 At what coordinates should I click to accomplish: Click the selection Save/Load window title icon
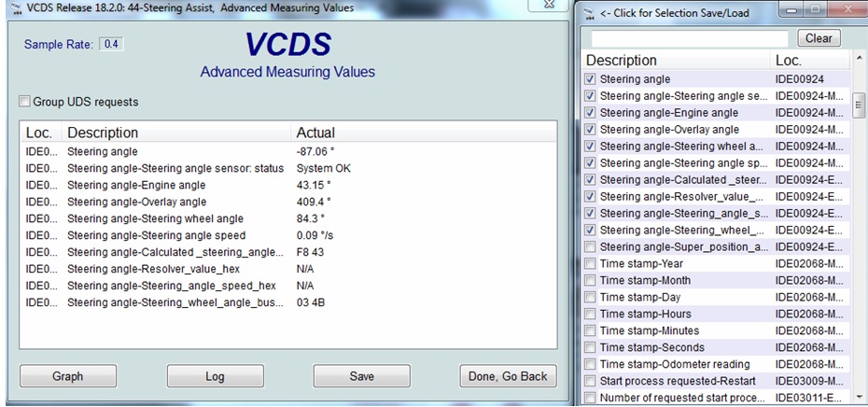coord(589,13)
